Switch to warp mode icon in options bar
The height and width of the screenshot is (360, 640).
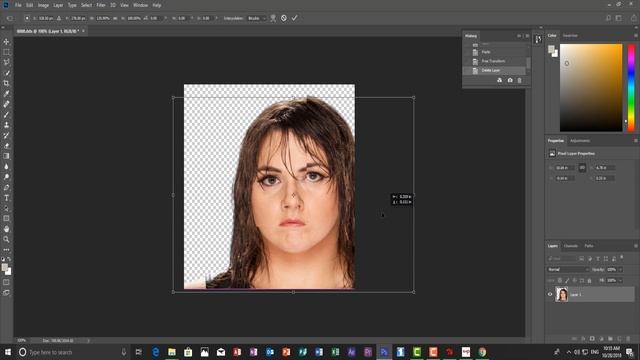[x=273, y=18]
